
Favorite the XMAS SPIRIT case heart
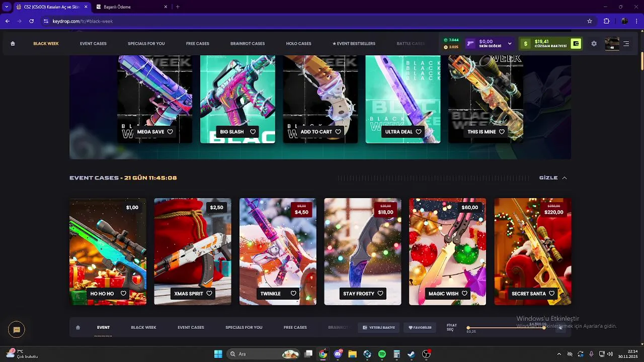pos(209,294)
